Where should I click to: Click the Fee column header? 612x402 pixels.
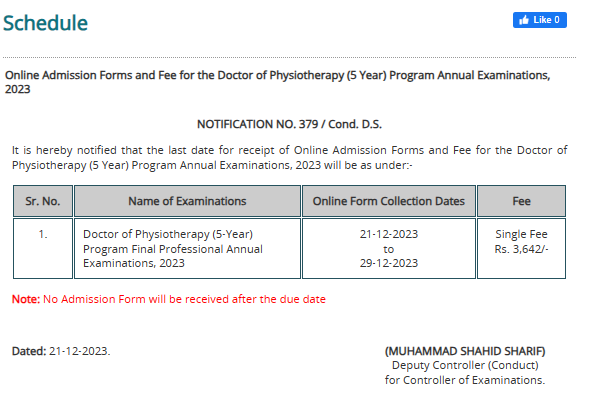pyautogui.click(x=521, y=201)
